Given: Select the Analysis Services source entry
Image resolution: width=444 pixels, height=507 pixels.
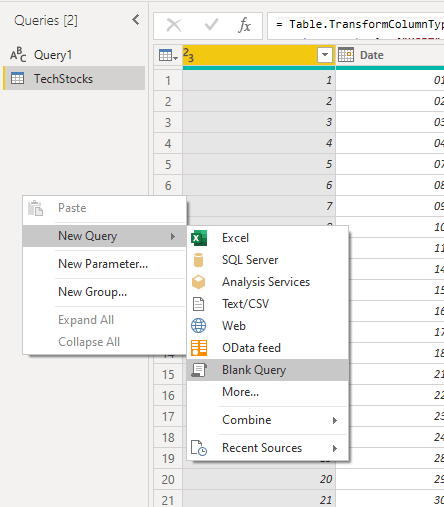Looking at the screenshot, I should pyautogui.click(x=268, y=282).
